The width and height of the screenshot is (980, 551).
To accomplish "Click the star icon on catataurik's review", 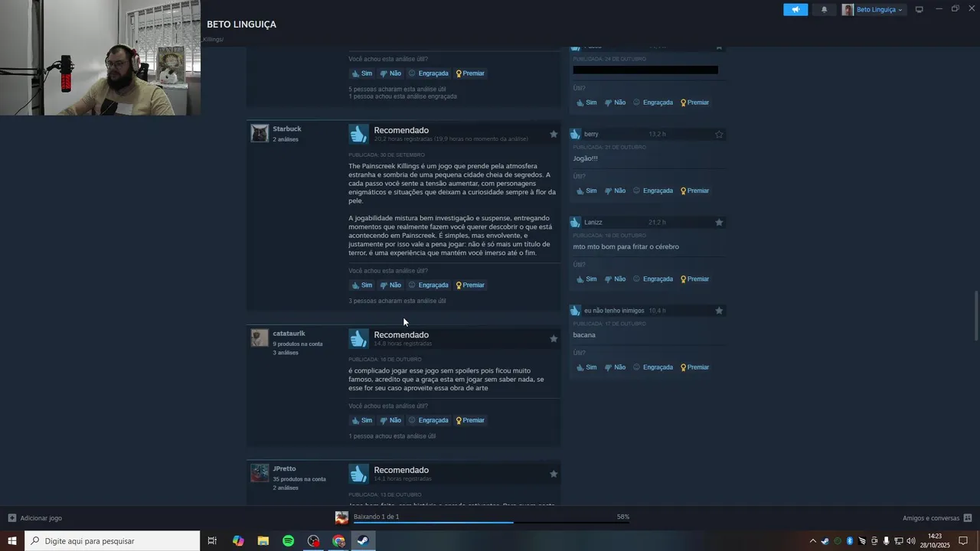I will pos(554,338).
